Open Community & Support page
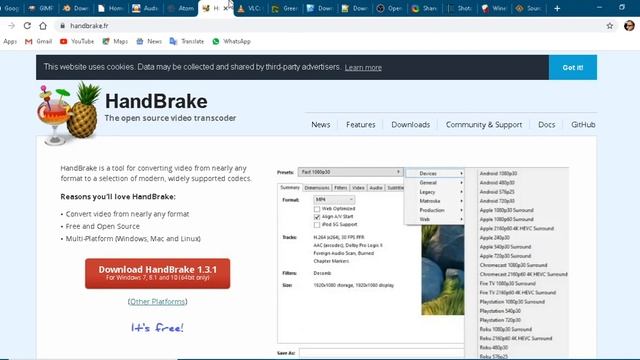The image size is (640, 360). (484, 124)
